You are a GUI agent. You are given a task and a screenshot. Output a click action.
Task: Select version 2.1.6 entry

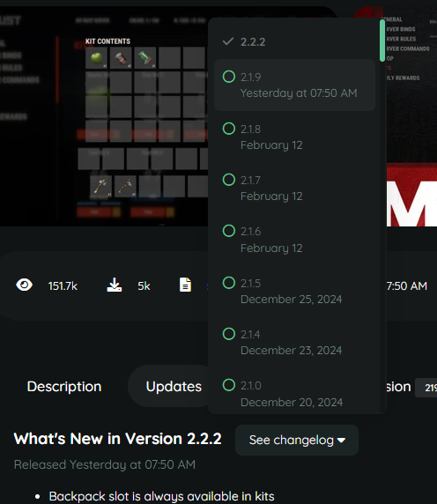click(x=294, y=240)
